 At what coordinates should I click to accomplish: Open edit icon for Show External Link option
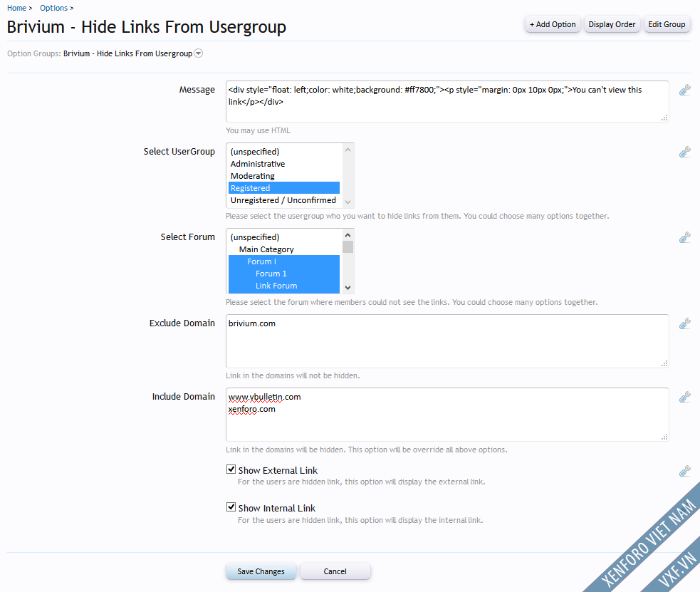click(685, 471)
